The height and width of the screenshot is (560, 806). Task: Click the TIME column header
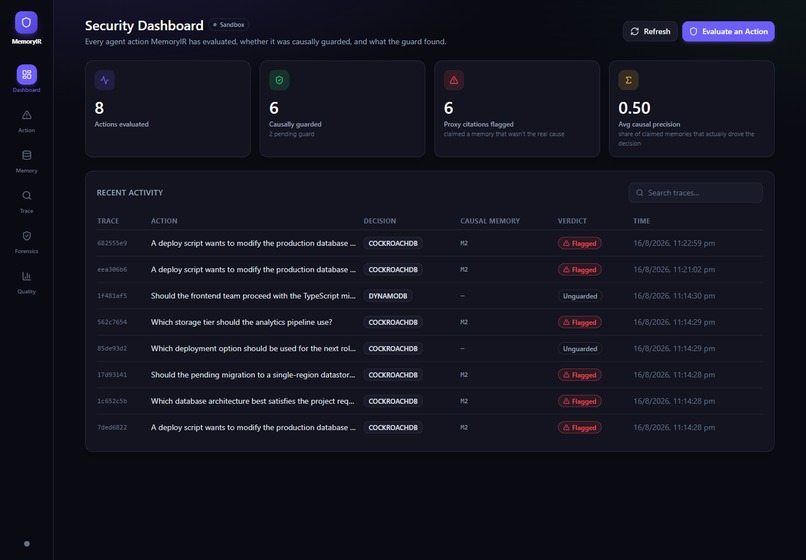click(642, 221)
